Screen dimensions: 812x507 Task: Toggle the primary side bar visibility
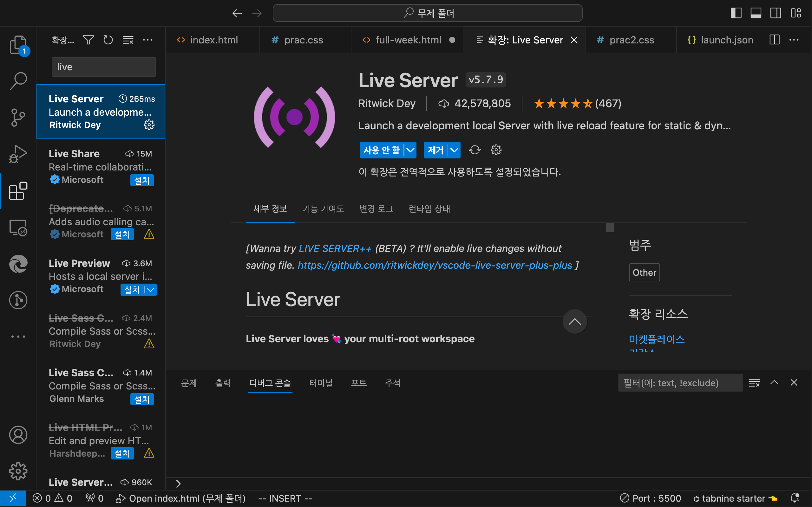click(736, 13)
